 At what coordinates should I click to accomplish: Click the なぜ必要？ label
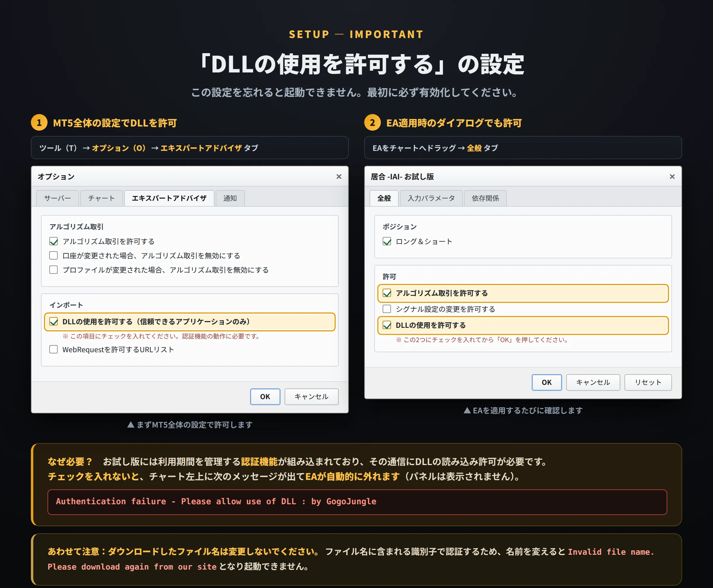click(70, 462)
